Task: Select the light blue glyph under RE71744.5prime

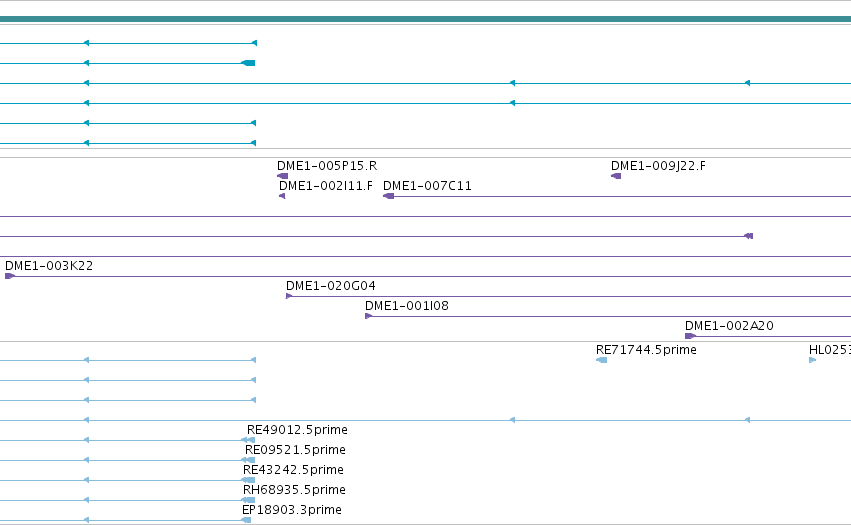Action: coord(601,360)
